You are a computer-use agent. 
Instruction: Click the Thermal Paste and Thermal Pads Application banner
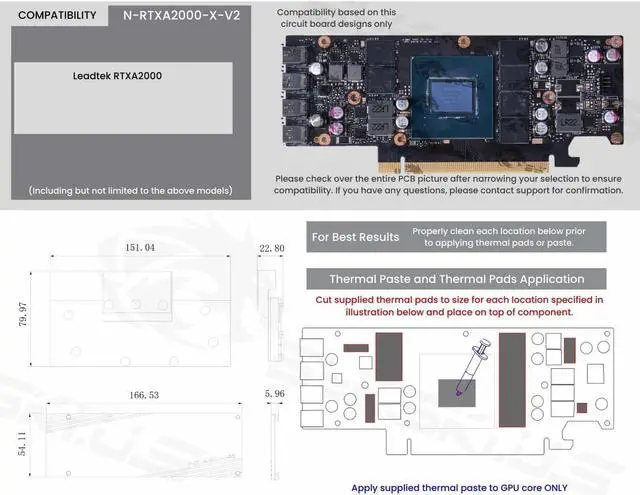coord(456,279)
